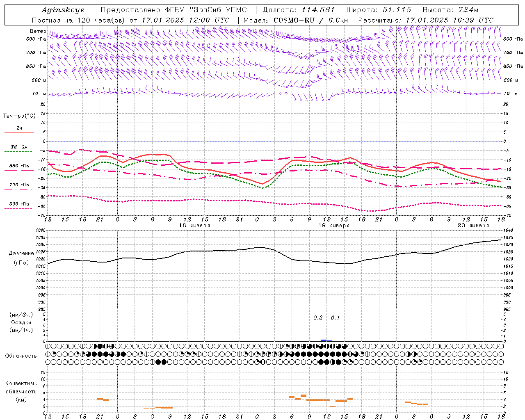The height and width of the screenshot is (420, 525).
Task: Click the station name Aginskoye in the header
Action: point(63,10)
